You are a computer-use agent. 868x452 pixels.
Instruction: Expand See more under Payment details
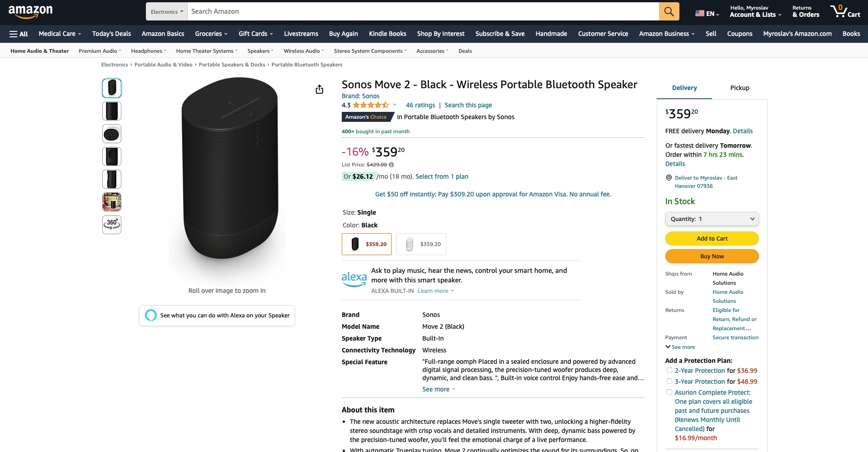pyautogui.click(x=680, y=347)
